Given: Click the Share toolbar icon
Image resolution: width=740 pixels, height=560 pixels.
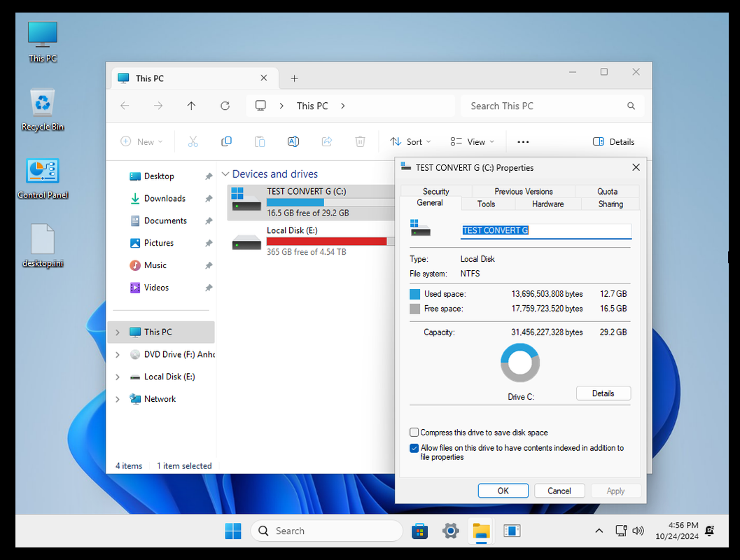Looking at the screenshot, I should click(x=326, y=141).
